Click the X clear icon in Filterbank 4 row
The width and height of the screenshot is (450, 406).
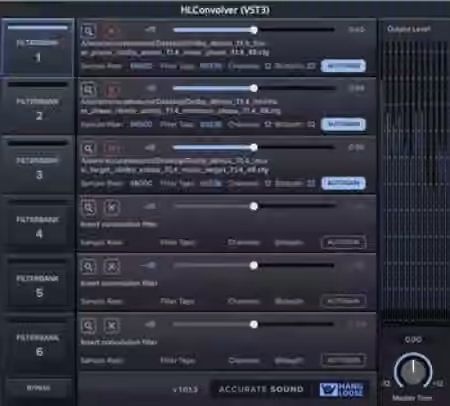click(111, 207)
